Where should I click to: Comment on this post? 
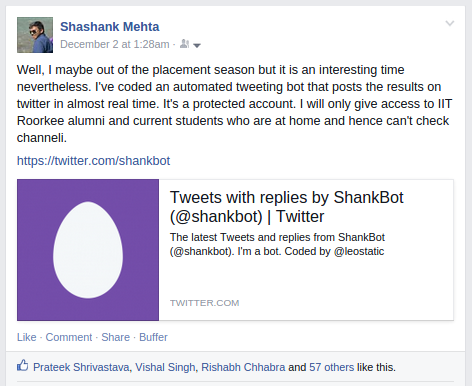(x=69, y=337)
